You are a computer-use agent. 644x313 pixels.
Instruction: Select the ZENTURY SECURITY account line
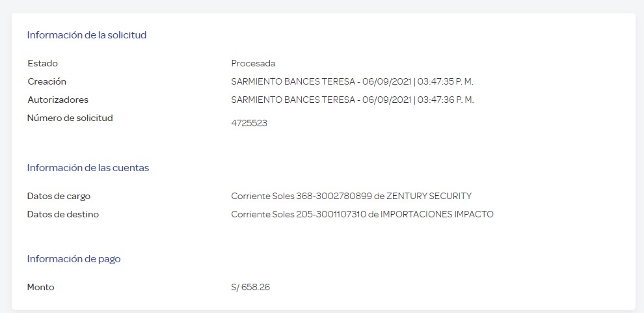coord(351,196)
